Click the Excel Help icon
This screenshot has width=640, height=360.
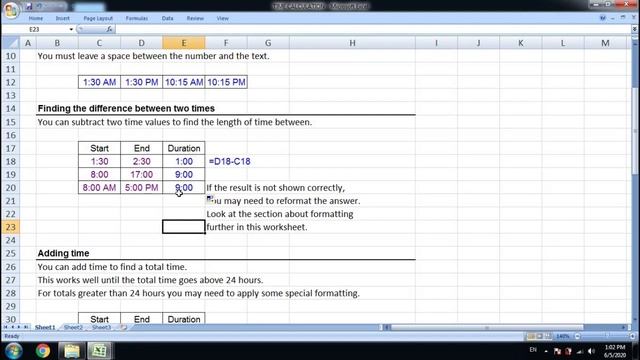602,18
